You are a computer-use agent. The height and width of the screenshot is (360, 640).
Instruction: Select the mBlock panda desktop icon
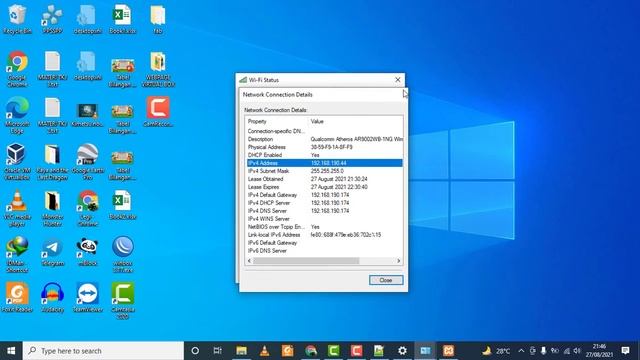pos(87,252)
